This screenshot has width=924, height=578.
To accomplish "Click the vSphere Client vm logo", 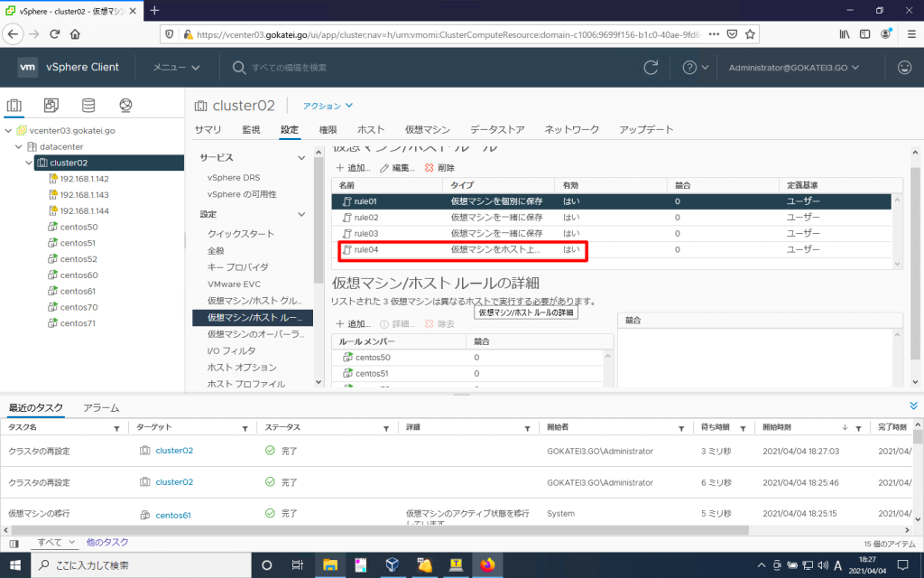I will [x=27, y=67].
